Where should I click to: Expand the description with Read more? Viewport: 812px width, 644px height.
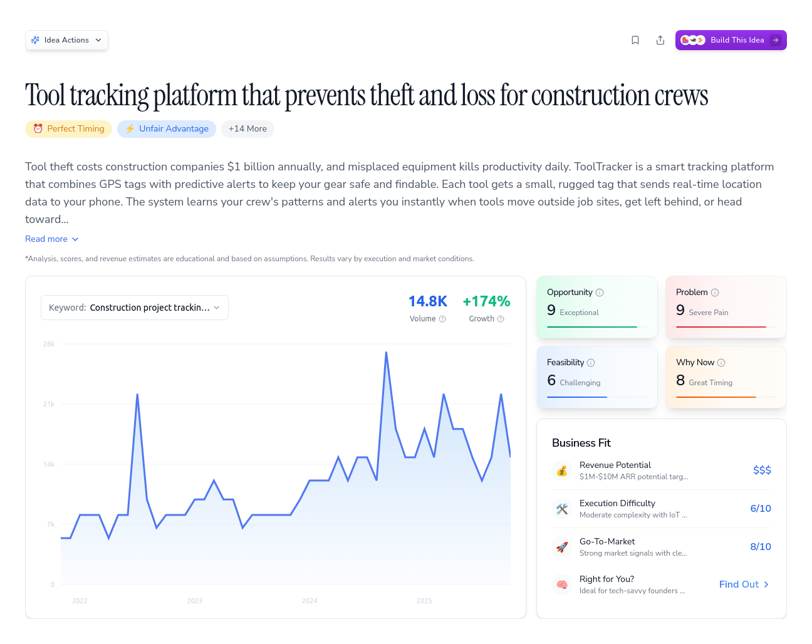[51, 239]
